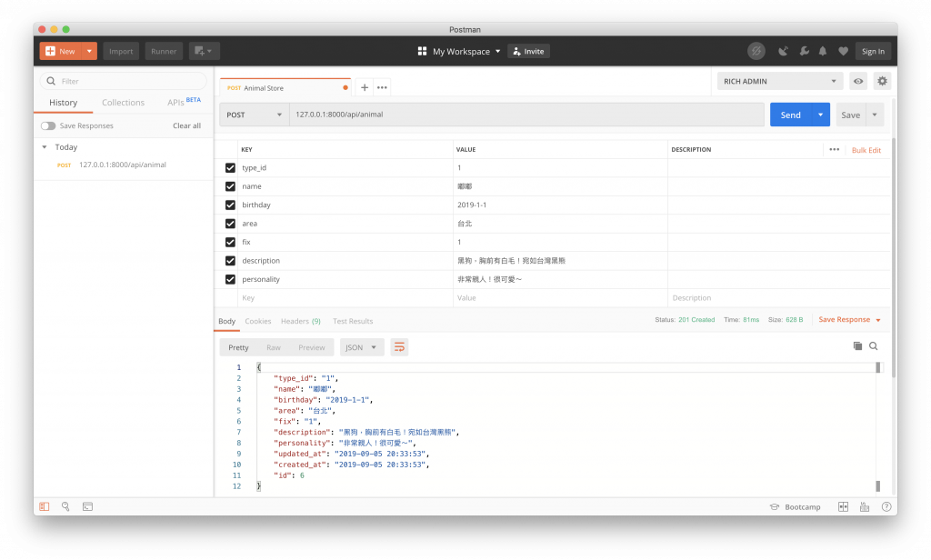Click Sign In button
This screenshot has width=931, height=560.
(873, 51)
